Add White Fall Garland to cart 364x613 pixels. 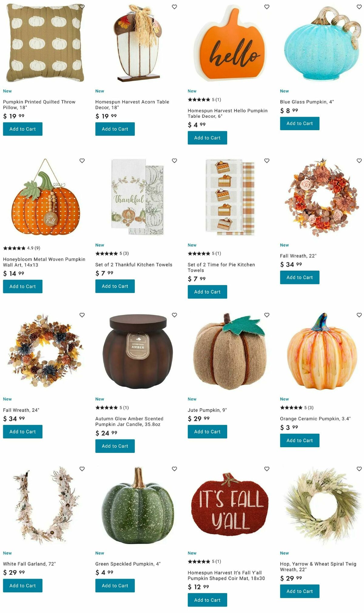pyautogui.click(x=23, y=586)
